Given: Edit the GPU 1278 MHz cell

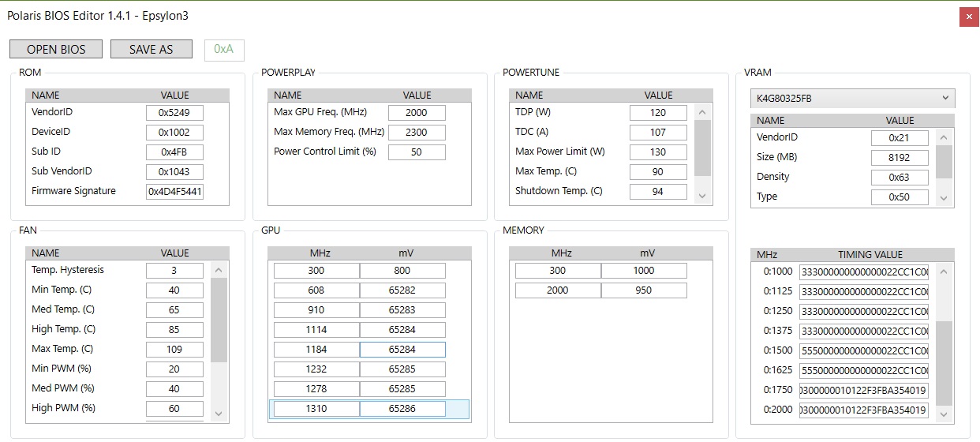Looking at the screenshot, I should tap(316, 388).
